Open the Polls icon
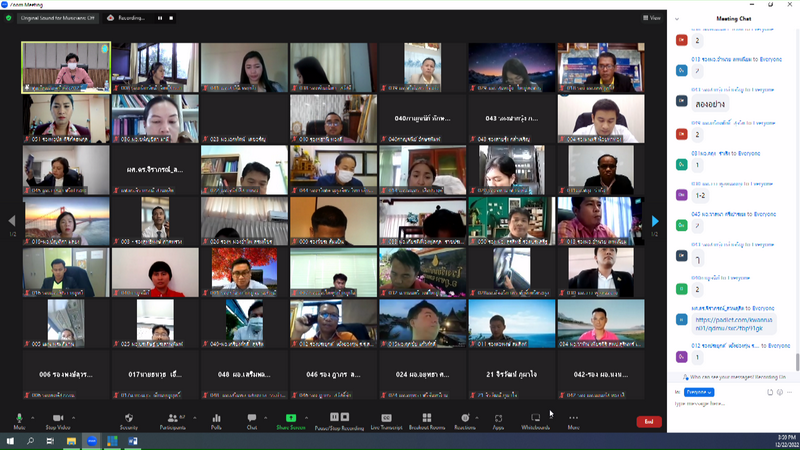Viewport: 800px width, 450px height. pyautogui.click(x=216, y=421)
